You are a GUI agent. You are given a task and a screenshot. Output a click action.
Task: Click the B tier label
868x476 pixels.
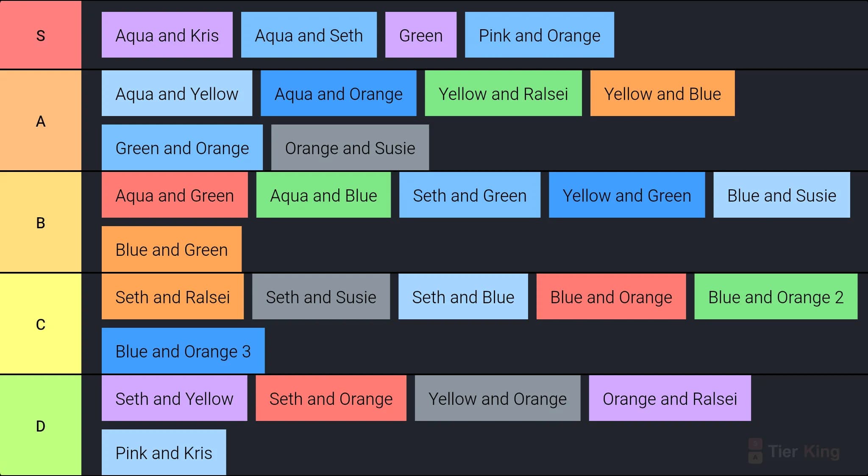click(41, 222)
